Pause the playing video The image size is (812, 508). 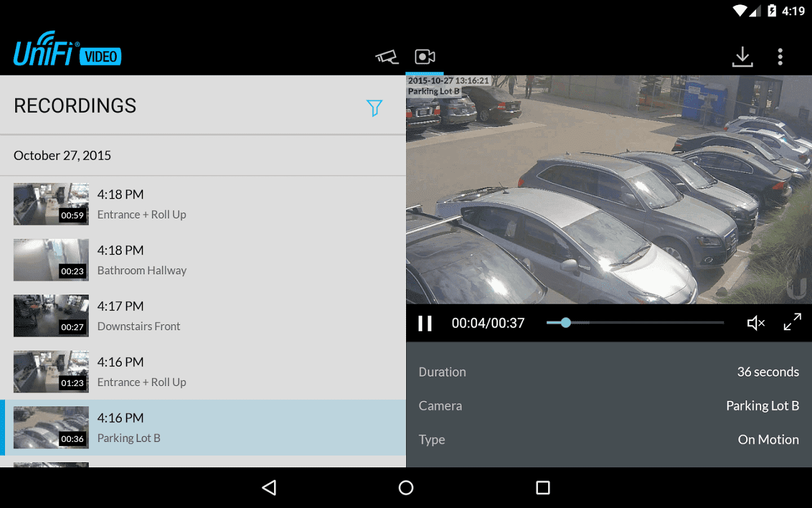click(x=425, y=323)
